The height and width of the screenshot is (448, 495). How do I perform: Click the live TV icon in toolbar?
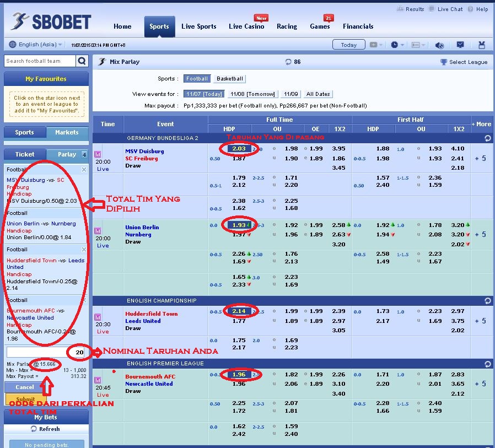[x=482, y=45]
